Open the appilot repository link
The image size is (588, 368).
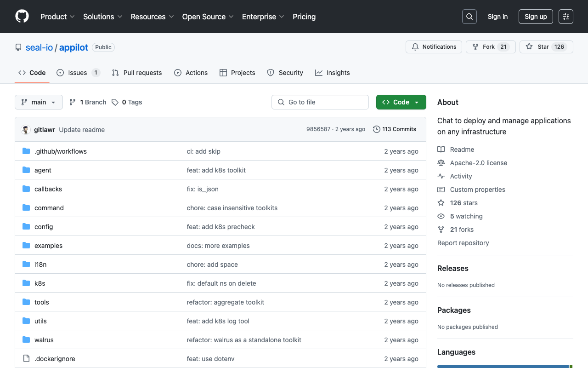(x=73, y=47)
